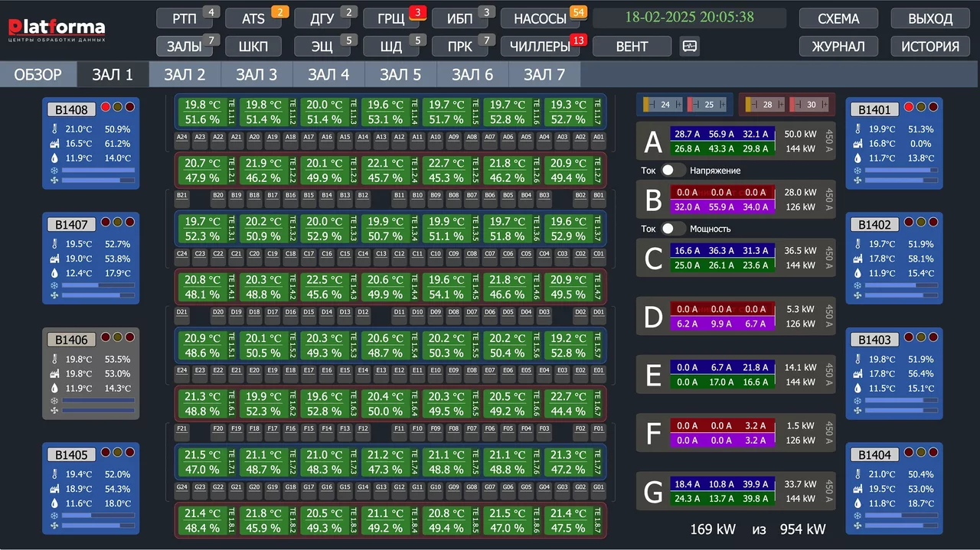This screenshot has width=980, height=550.
Task: Toggle the Ток / Мощность switch
Action: tap(673, 229)
